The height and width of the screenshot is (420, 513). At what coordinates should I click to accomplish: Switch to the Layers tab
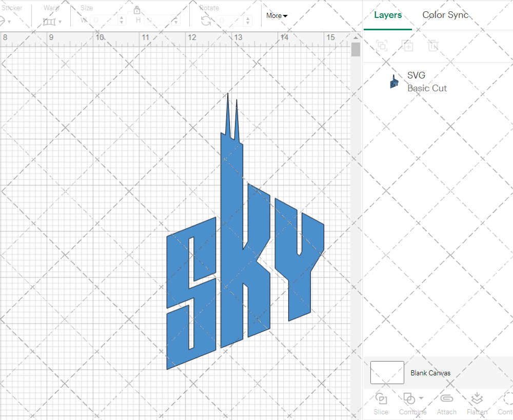click(388, 15)
